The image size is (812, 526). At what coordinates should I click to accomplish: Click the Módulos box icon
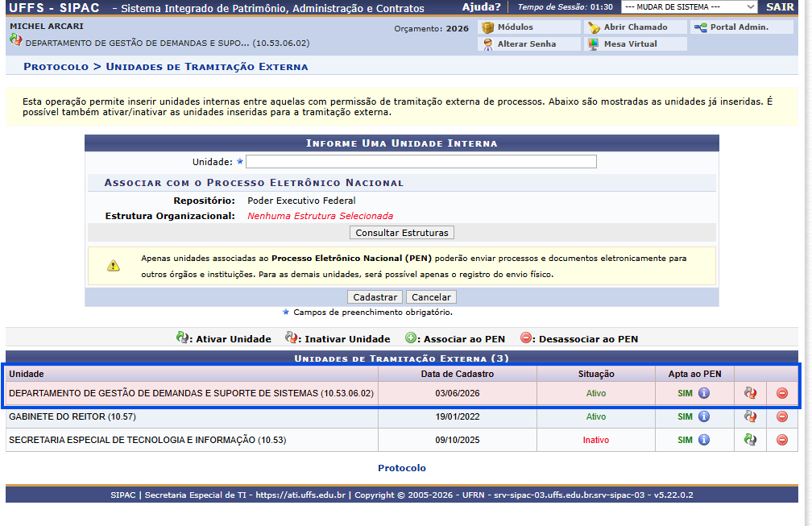tap(488, 27)
